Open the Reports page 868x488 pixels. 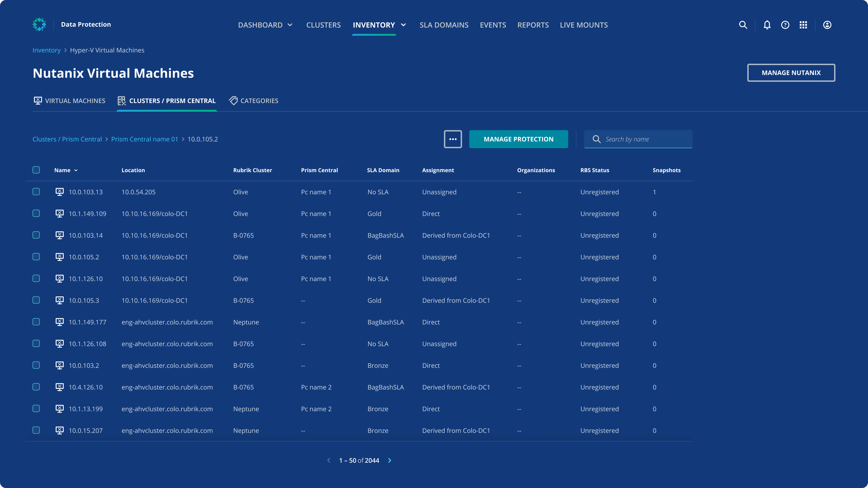point(533,25)
